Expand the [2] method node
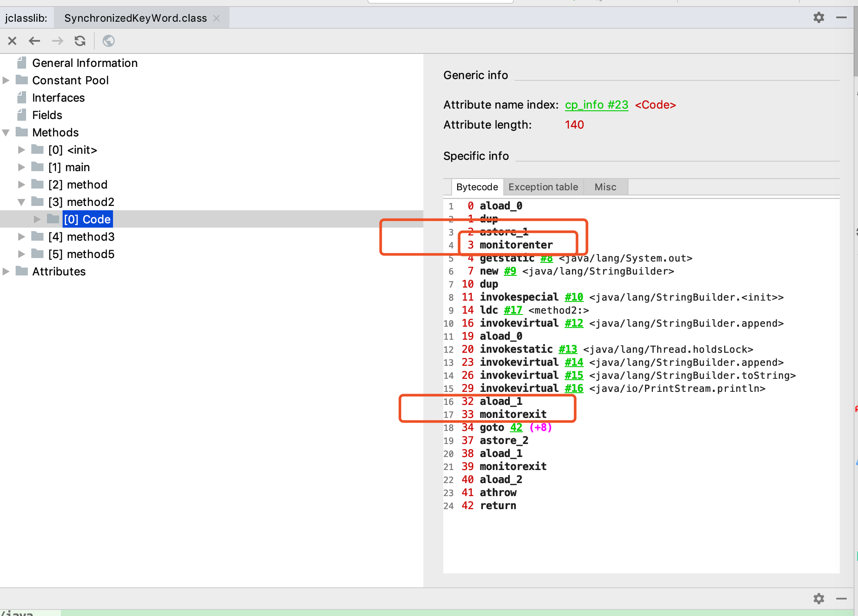Screen dimensions: 858x616 click(x=22, y=185)
